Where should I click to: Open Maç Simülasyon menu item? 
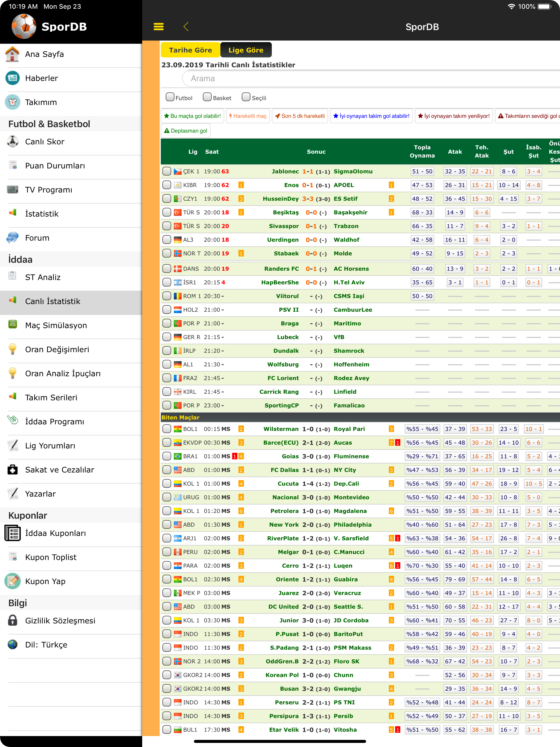(x=56, y=326)
